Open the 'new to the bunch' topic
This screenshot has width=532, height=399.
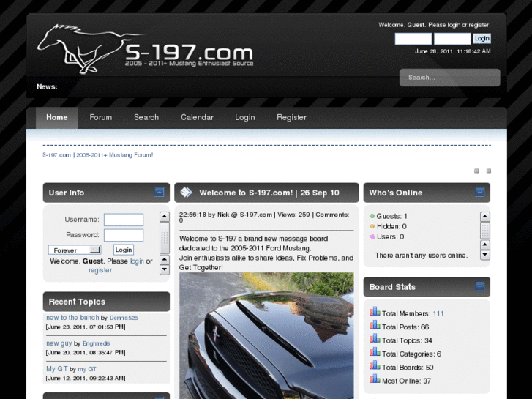(x=72, y=318)
